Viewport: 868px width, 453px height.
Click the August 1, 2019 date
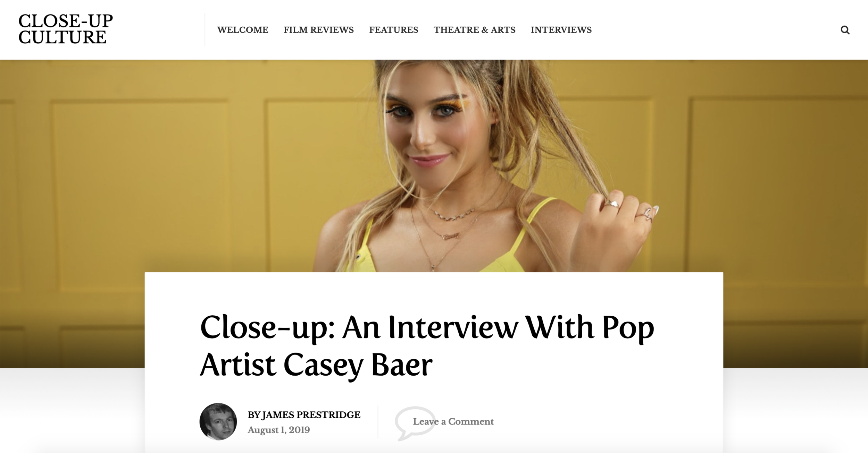[279, 430]
